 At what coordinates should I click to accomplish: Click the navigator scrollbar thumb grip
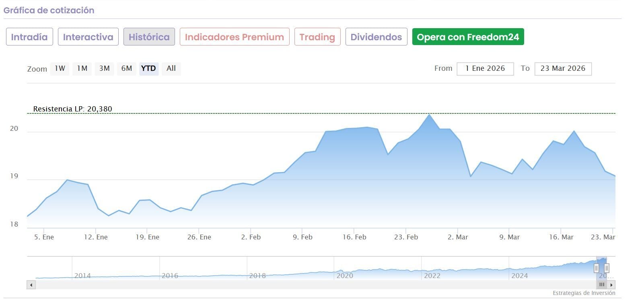[602, 285]
